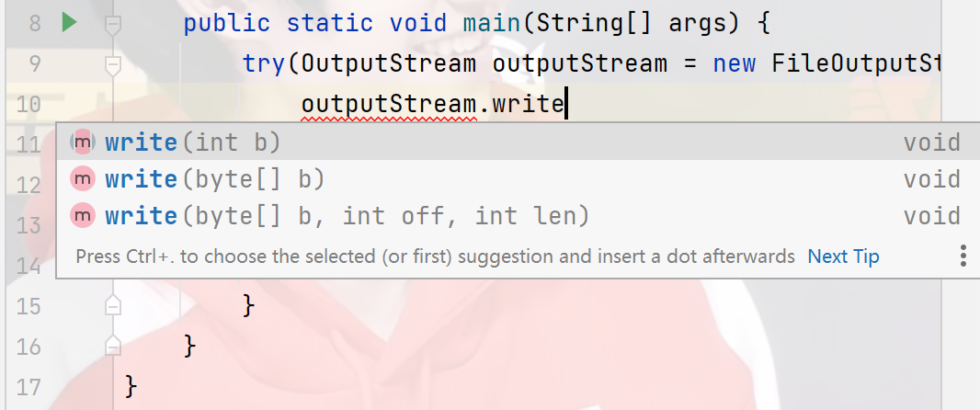Pick write(byte[] b, int off, int len) suggestion
This screenshot has height=410, width=980.
tap(518, 216)
